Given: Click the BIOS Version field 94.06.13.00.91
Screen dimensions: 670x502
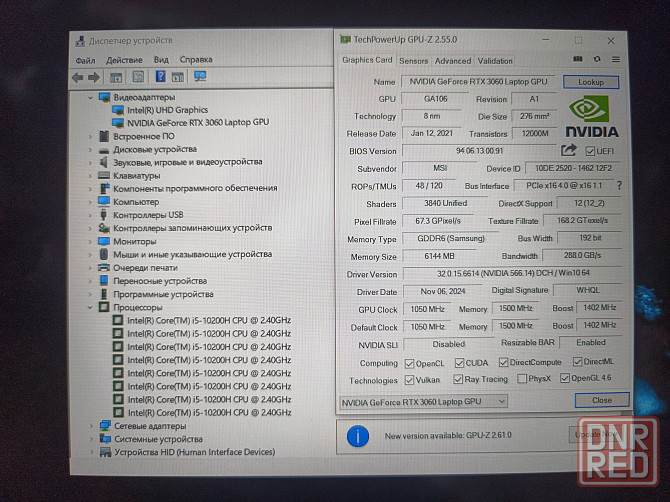Looking at the screenshot, I should 479,151.
